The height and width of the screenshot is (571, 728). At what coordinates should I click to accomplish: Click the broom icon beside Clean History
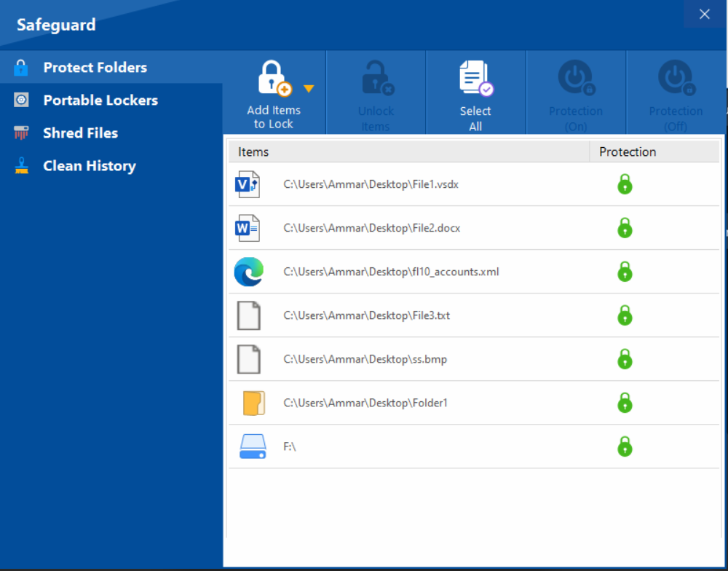(21, 166)
